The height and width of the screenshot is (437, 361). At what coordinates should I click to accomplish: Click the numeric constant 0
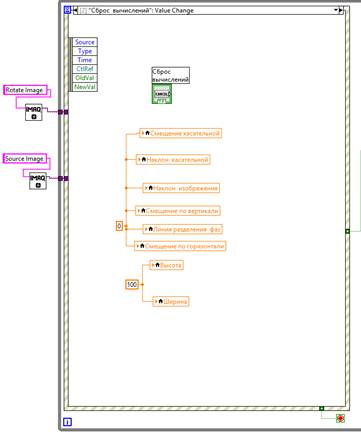coord(119,226)
